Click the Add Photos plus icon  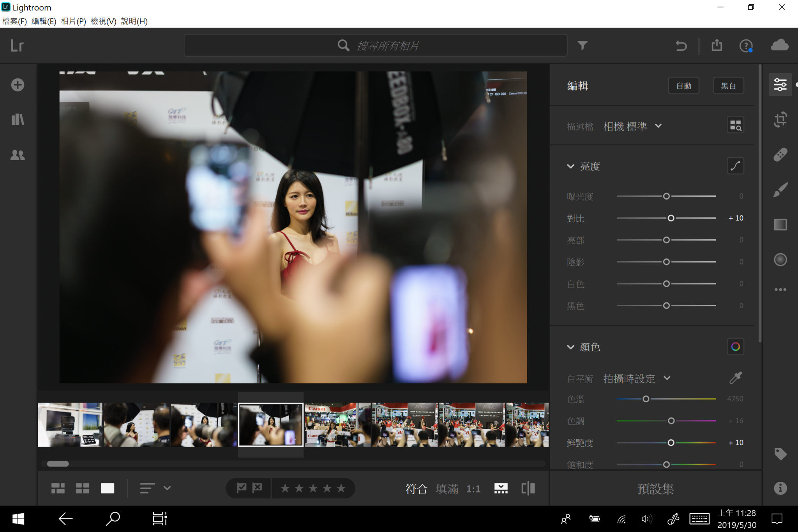[18, 85]
